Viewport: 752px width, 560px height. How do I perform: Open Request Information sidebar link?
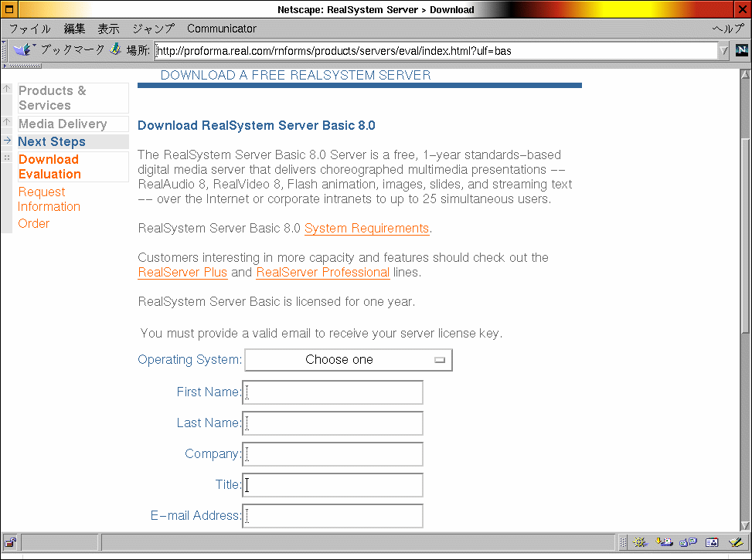[x=49, y=199]
